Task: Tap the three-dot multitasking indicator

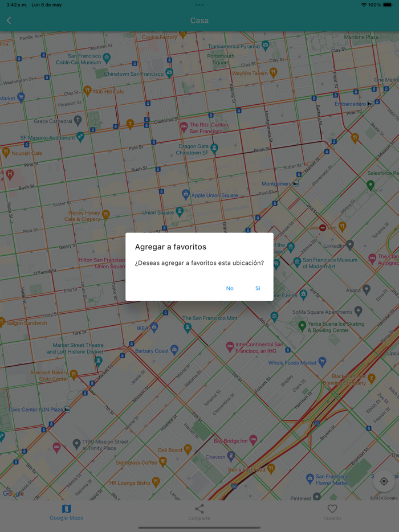Action: pyautogui.click(x=199, y=5)
